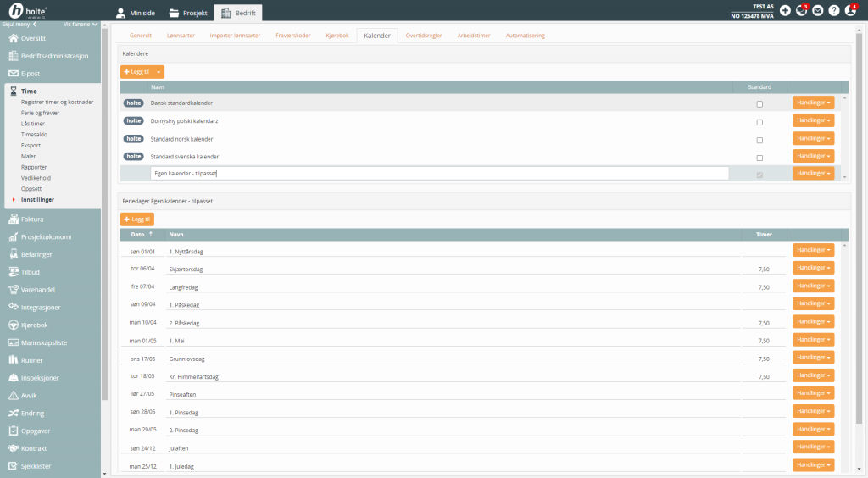Screen dimensions: 868x478
Task: Open the chat messages icon with badge
Action: click(x=801, y=11)
